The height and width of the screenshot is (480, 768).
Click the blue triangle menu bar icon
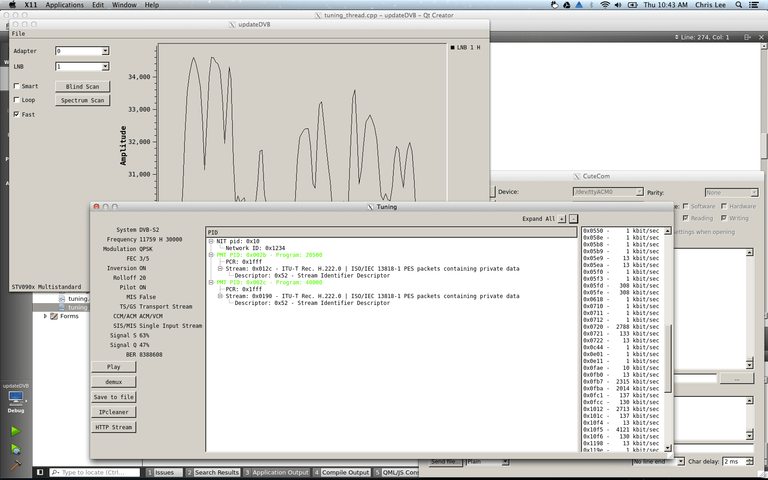[579, 5]
